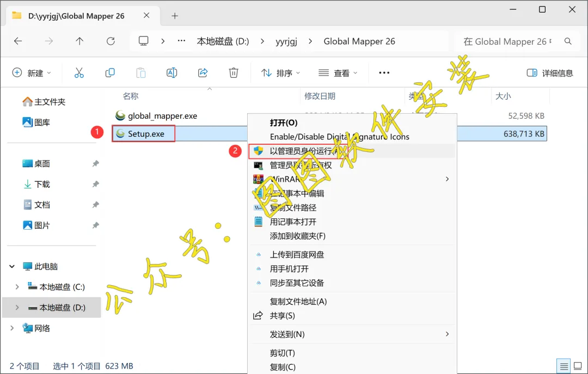
Task: Click the shield icon for run as administrator
Action: point(259,151)
